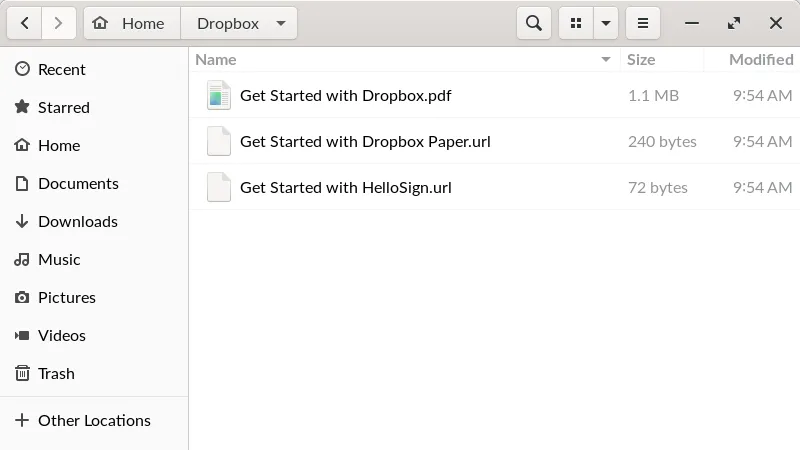Sort files by the Modified column

click(x=760, y=60)
